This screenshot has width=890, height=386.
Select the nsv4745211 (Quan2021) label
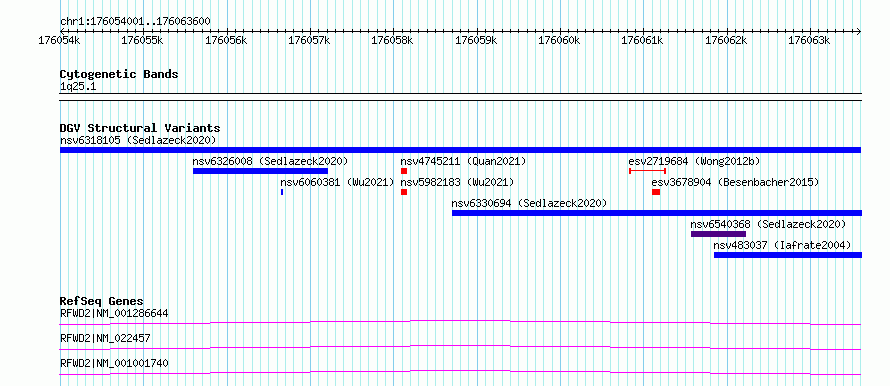point(463,161)
